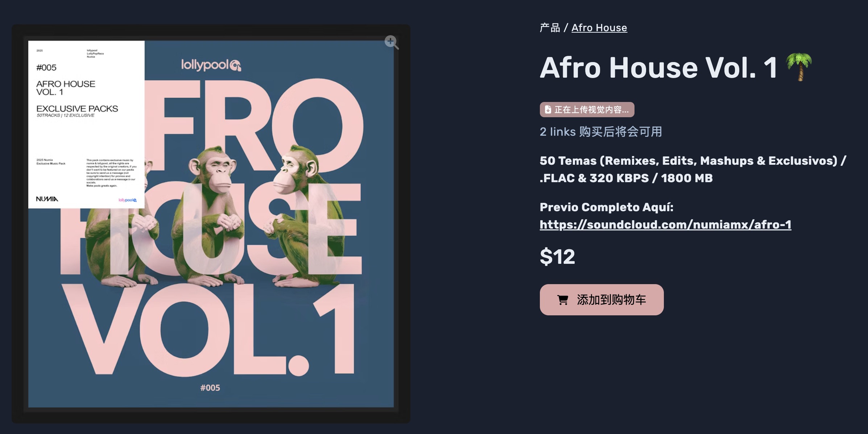Click the small lollypool logo on white card
This screenshot has width=868, height=434.
click(x=128, y=200)
